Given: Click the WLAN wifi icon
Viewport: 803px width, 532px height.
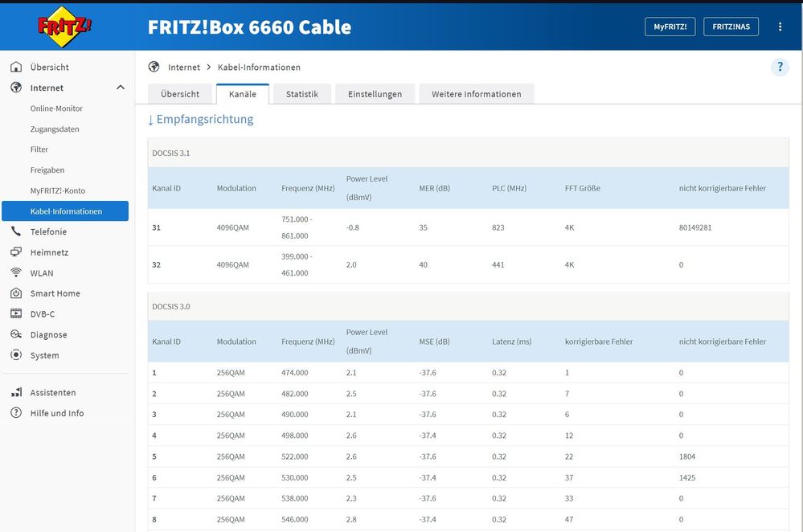Looking at the screenshot, I should [16, 273].
